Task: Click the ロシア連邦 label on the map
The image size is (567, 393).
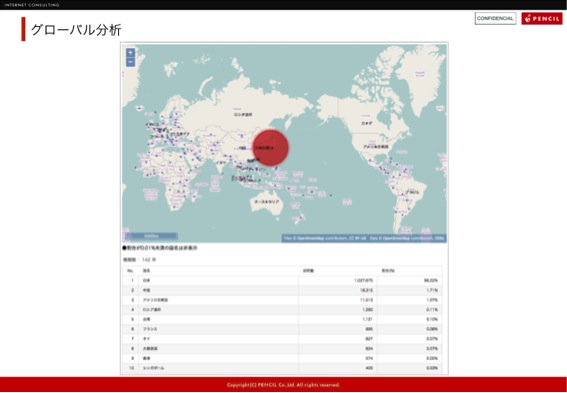Action: (243, 115)
